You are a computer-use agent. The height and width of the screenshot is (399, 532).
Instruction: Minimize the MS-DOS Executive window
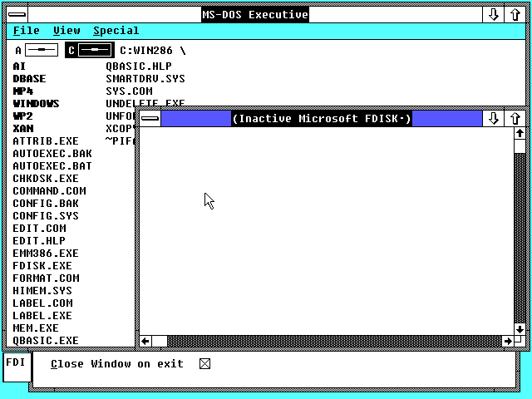click(493, 14)
